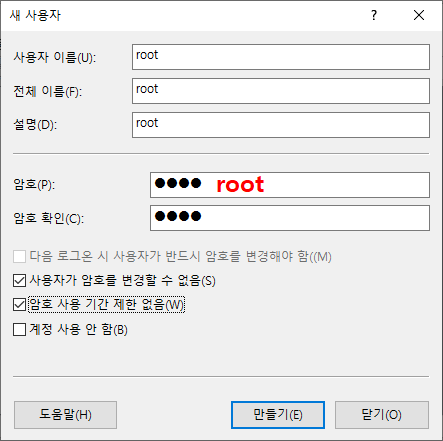Select the 설명(D) description field
The width and height of the screenshot is (443, 441).
click(281, 125)
